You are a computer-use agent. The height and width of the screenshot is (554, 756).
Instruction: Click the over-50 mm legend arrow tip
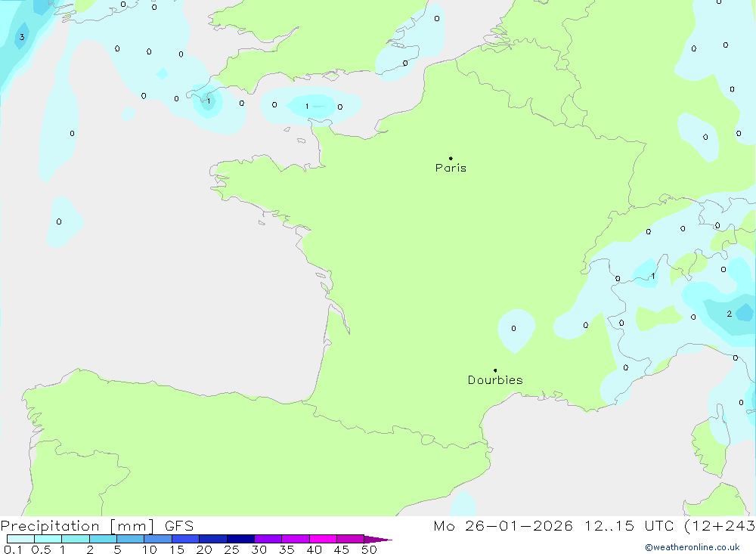coord(378,540)
